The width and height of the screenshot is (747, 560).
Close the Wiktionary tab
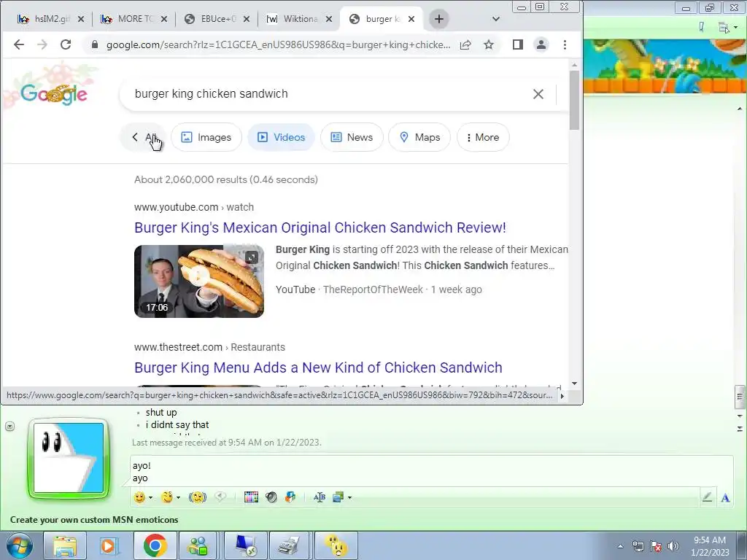click(x=329, y=19)
